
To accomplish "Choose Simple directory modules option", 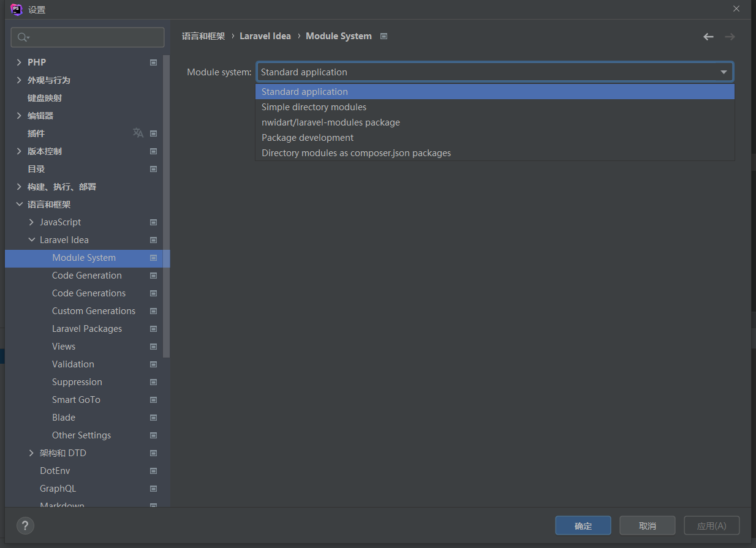I will (494, 107).
